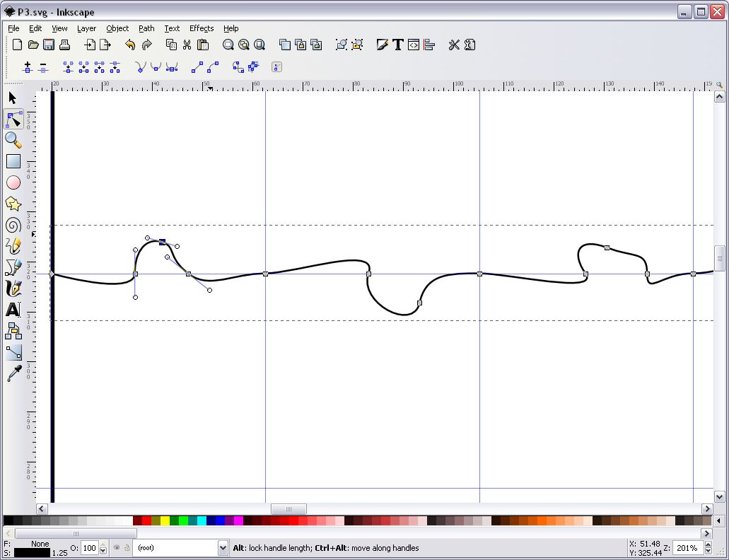Image resolution: width=729 pixels, height=560 pixels.
Task: Open the Effects menu
Action: tap(202, 28)
